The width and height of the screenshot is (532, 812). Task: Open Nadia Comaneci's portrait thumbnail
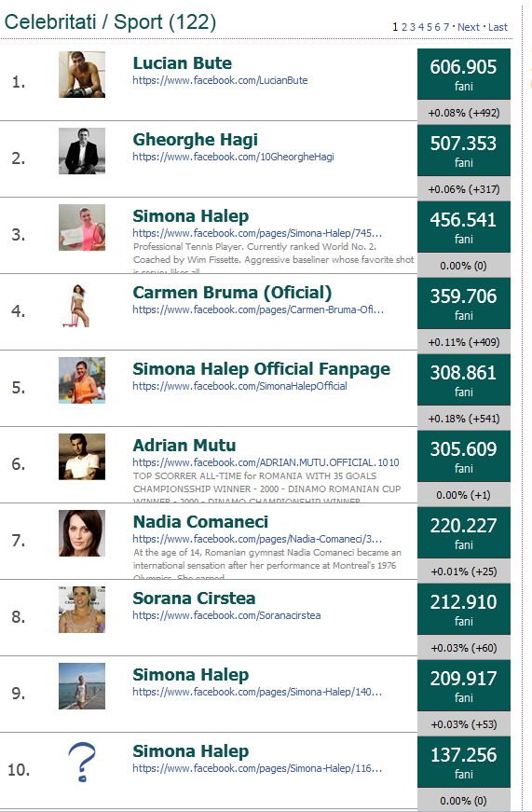(82, 533)
